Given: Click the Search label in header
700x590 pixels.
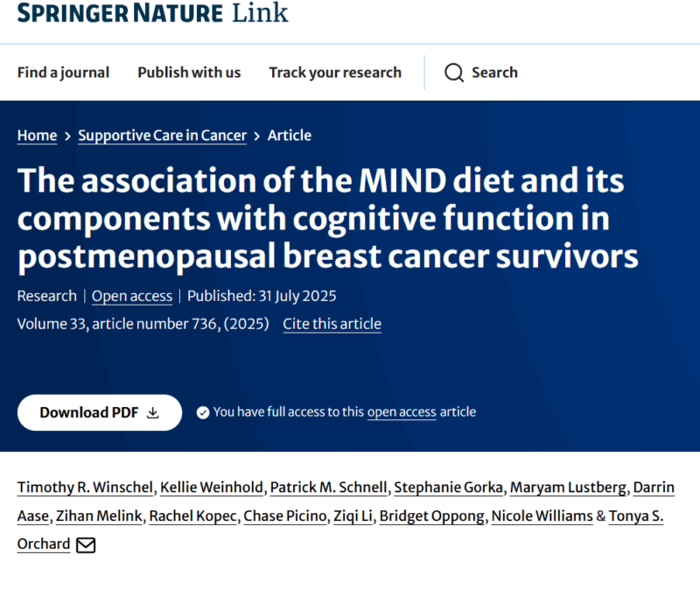Looking at the screenshot, I should pyautogui.click(x=494, y=73).
